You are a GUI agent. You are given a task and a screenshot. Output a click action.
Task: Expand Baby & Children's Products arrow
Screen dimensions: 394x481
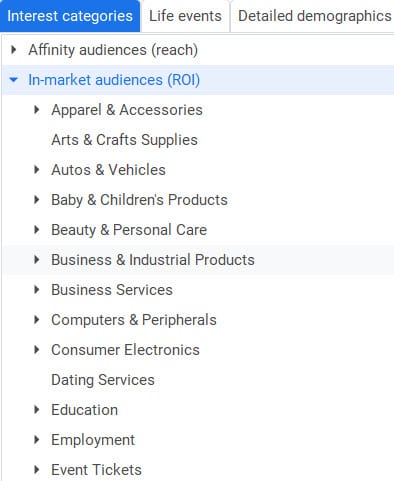[x=37, y=200]
